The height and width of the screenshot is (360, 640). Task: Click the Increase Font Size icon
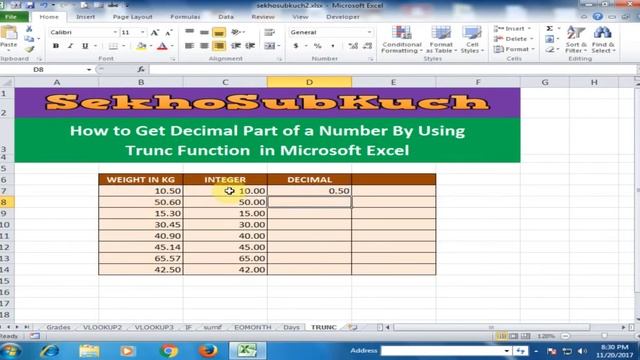(154, 32)
